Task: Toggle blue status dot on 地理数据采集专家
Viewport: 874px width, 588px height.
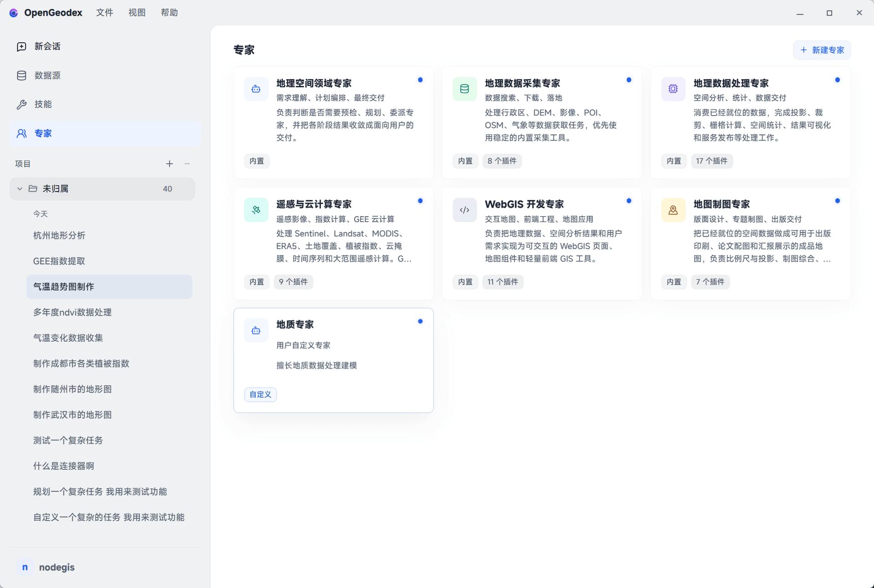Action: [x=629, y=80]
